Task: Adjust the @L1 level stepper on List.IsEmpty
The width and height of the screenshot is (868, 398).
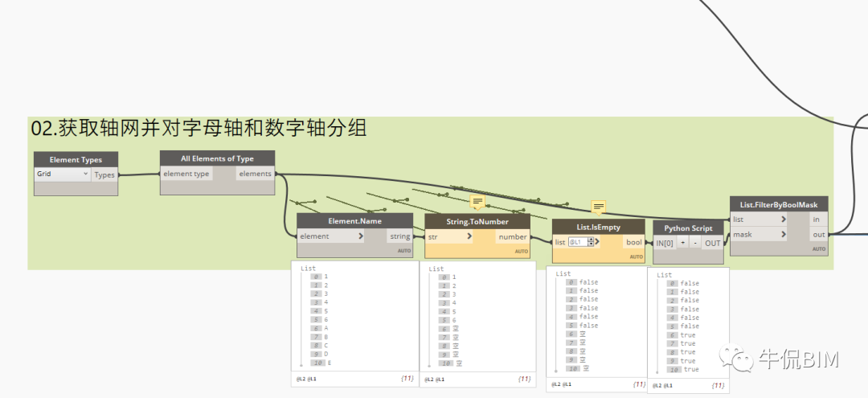Action: 591,242
